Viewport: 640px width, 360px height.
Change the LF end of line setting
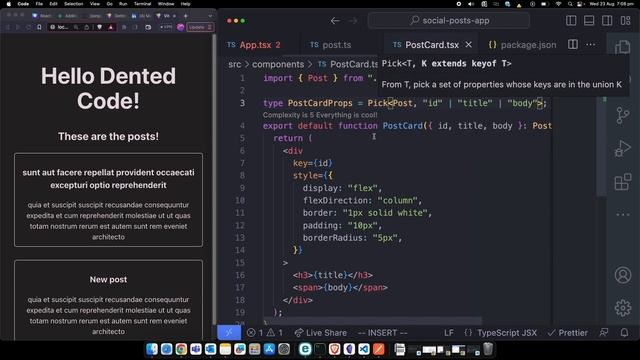(x=449, y=333)
